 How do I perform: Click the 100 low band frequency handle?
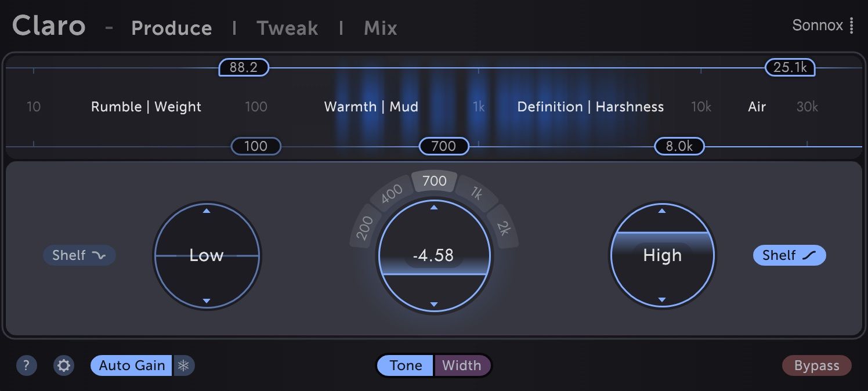pos(256,146)
